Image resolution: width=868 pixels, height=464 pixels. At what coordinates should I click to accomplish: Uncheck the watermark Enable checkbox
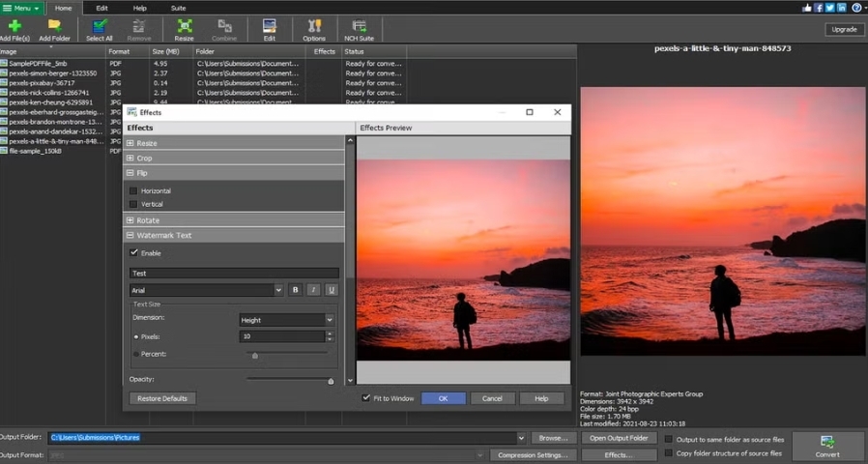tap(133, 252)
